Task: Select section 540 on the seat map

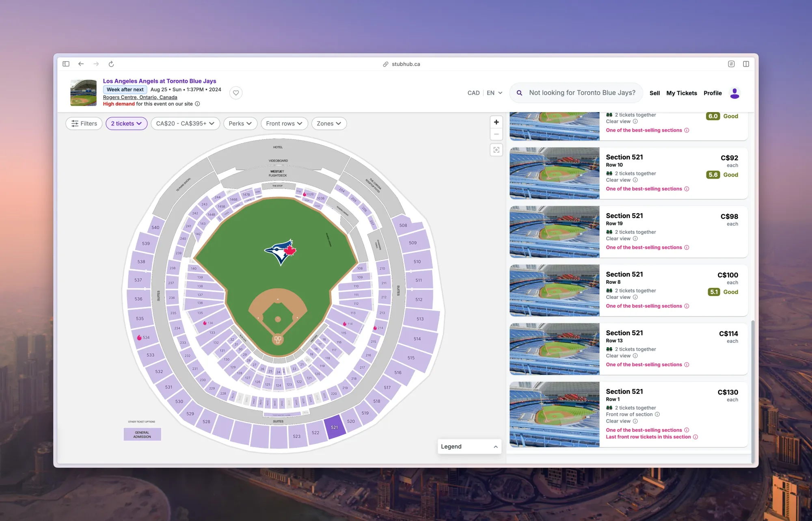Action: [155, 227]
